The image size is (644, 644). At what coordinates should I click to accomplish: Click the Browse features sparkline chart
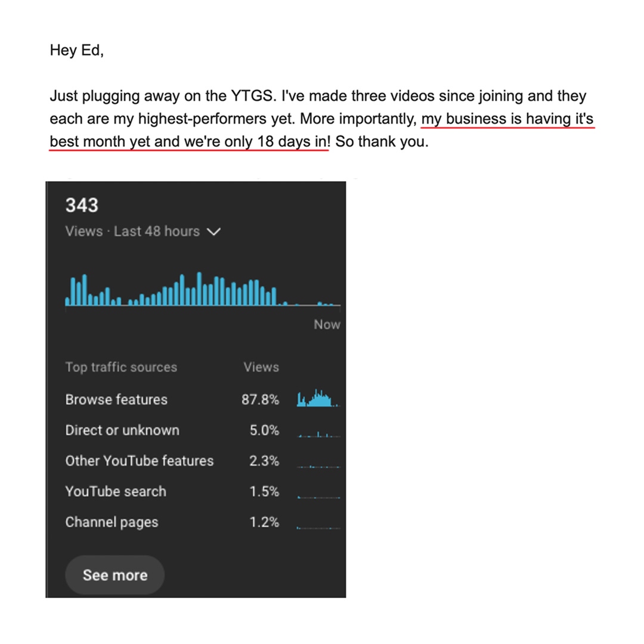pos(318,398)
